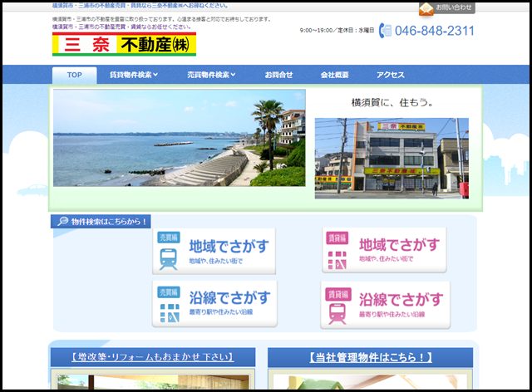
Task: Click the 売買編 label on 沿線でさがす card
Action: click(169, 292)
